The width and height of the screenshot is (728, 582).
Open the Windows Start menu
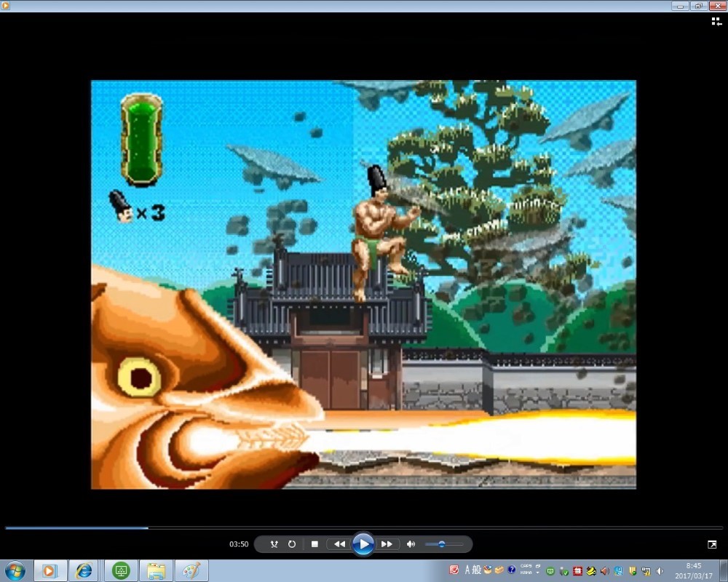(15, 570)
